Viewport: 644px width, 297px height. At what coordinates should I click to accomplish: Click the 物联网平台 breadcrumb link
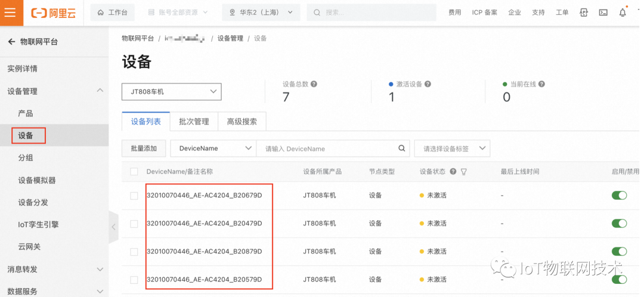pos(138,38)
